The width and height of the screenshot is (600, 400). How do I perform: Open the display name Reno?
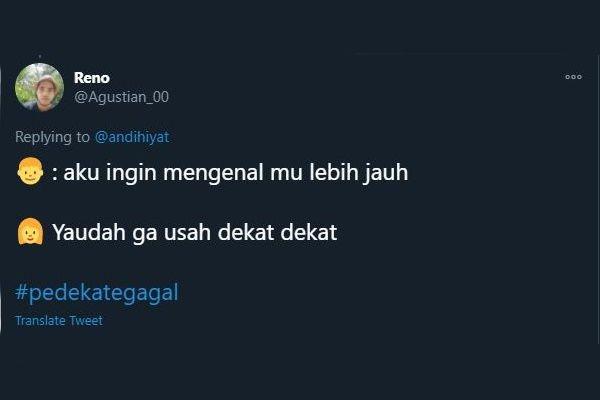pyautogui.click(x=92, y=78)
